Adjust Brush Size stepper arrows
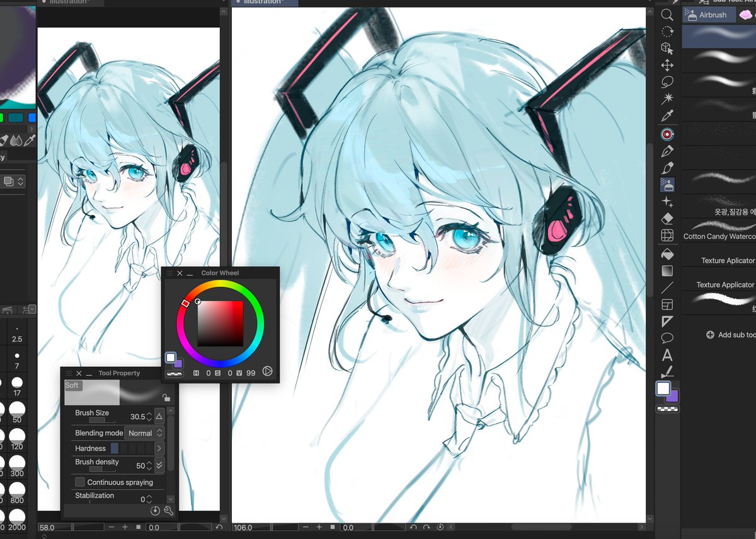The image size is (756, 539). 149,417
